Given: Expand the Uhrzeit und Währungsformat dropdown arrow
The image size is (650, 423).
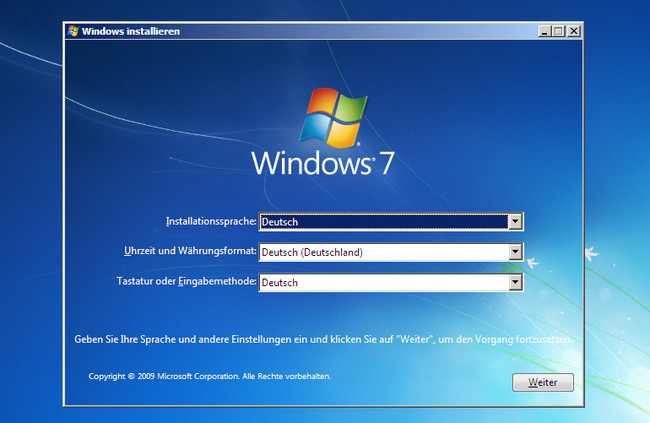Looking at the screenshot, I should [x=515, y=252].
